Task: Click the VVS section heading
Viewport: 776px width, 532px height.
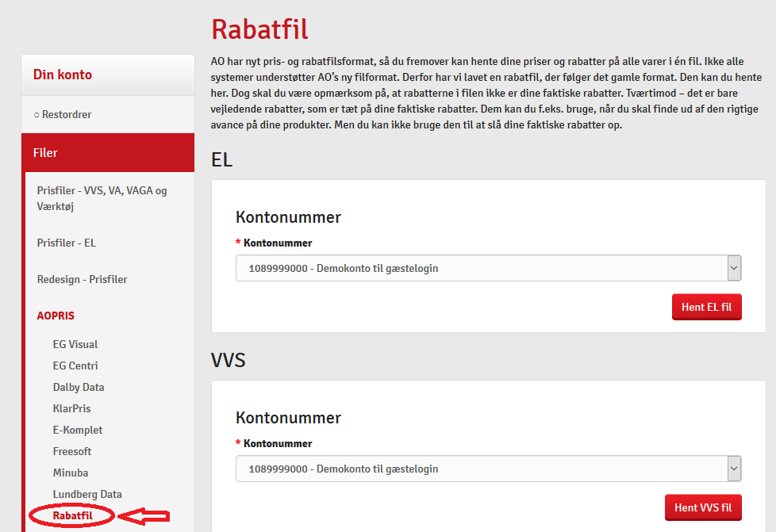Action: tap(229, 361)
